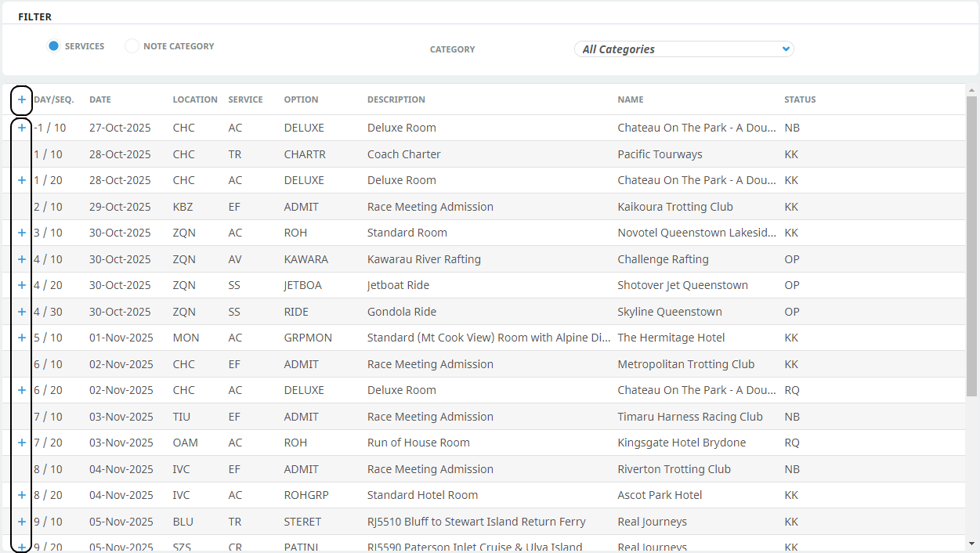The image size is (980, 553).
Task: Click Novotel Queenstown Lakeside name
Action: (697, 233)
